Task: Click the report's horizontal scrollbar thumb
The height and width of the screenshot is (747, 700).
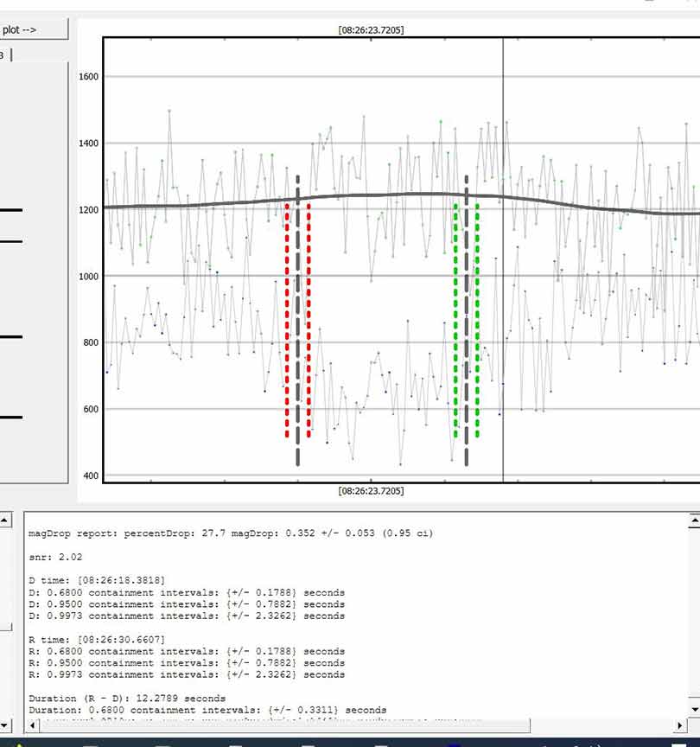Action: [x=285, y=725]
